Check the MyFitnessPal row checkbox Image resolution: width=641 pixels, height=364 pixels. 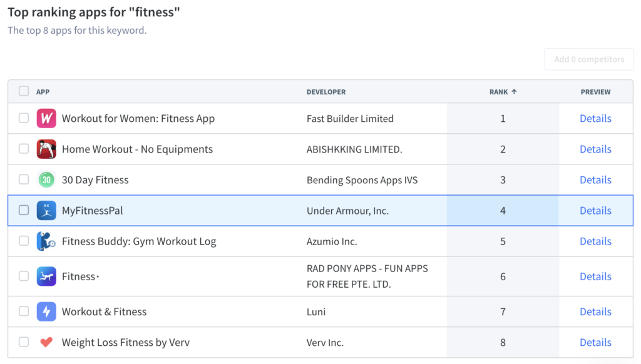click(24, 210)
